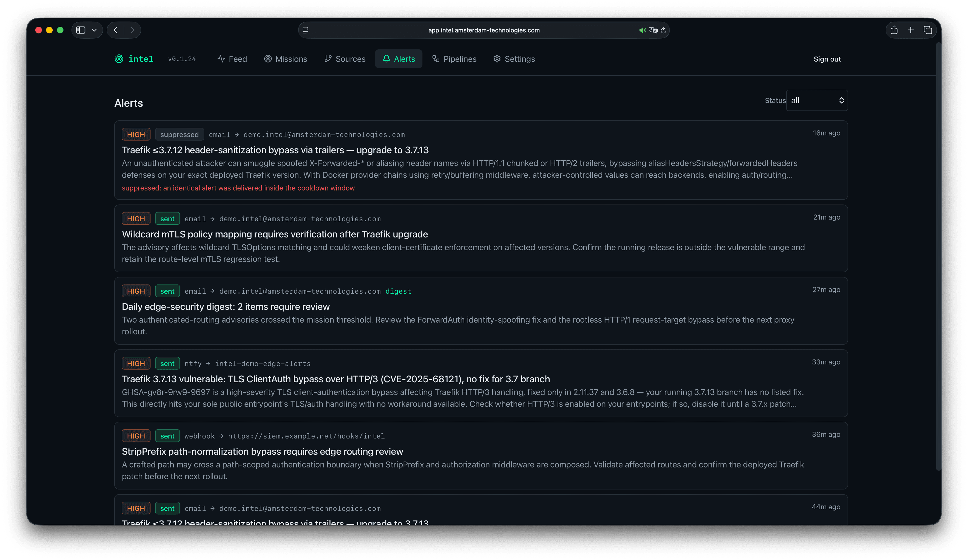Viewport: 968px width, 560px height.
Task: Click the HIGH badge on the digest alert
Action: [x=136, y=291]
